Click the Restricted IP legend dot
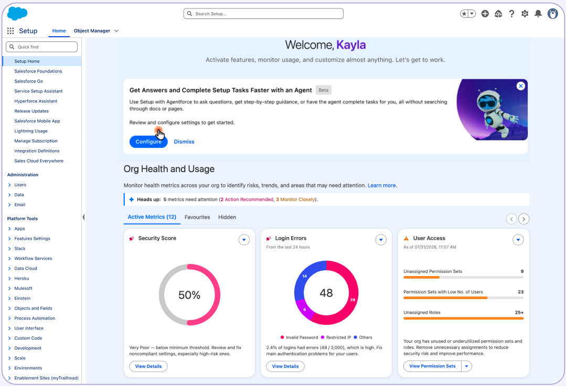The image size is (566, 392). 323,337
